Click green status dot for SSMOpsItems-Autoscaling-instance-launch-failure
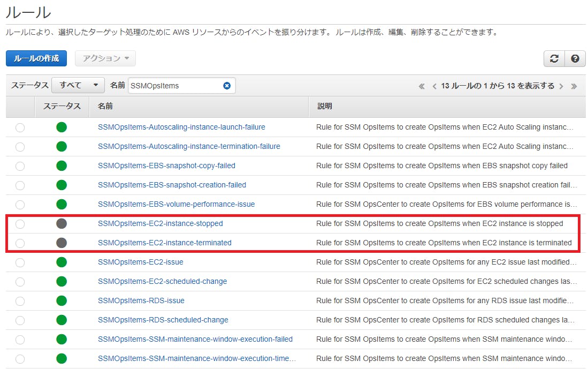Image resolution: width=588 pixels, height=376 pixels. coord(62,127)
